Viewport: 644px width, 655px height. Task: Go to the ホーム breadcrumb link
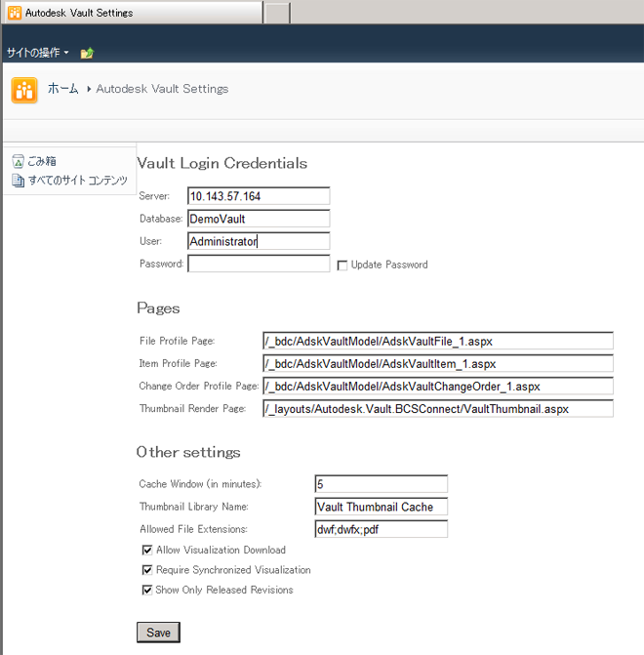(63, 89)
